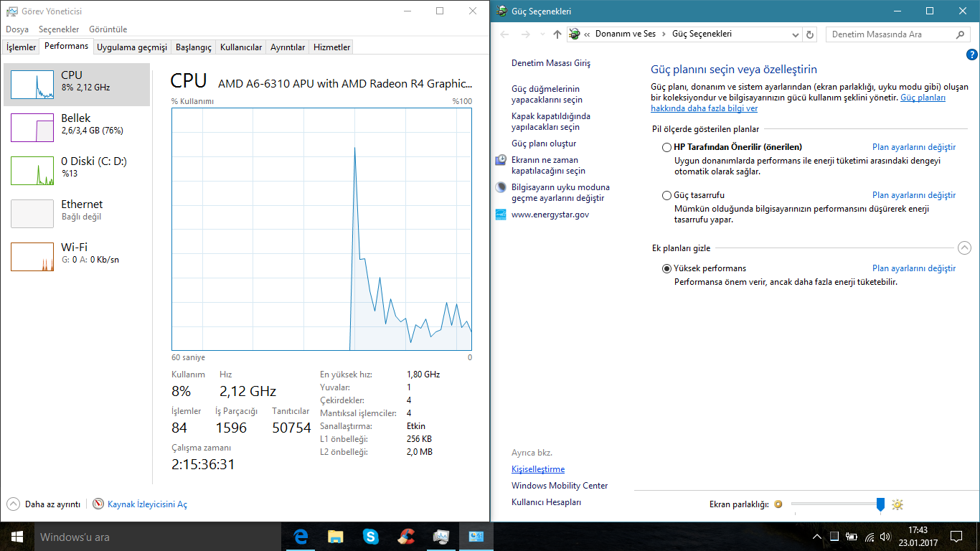Image resolution: width=980 pixels, height=551 pixels.
Task: Launch Microsoft Edge from the taskbar
Action: [301, 537]
